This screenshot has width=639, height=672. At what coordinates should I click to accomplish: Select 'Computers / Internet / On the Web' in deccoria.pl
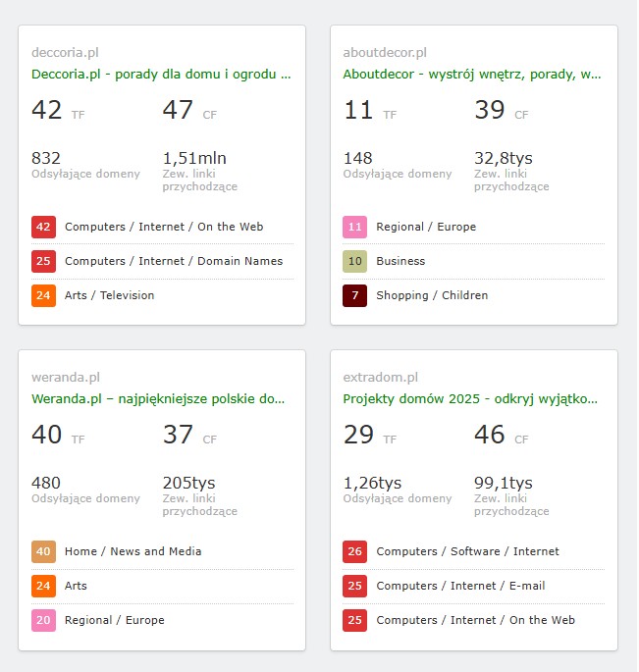(164, 227)
